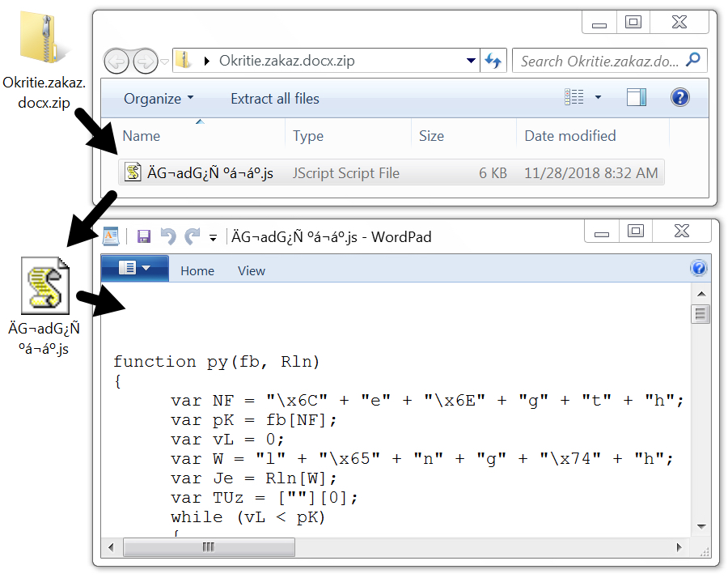Click the Search Okritie.zakaz.docx.zip field
Image resolution: width=728 pixels, height=578 pixels.
click(x=609, y=61)
